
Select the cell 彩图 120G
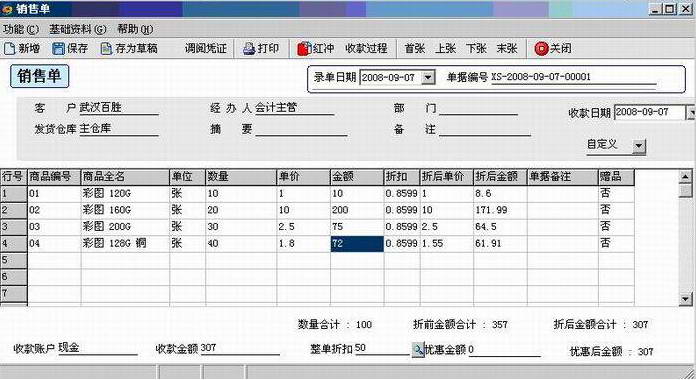point(125,194)
